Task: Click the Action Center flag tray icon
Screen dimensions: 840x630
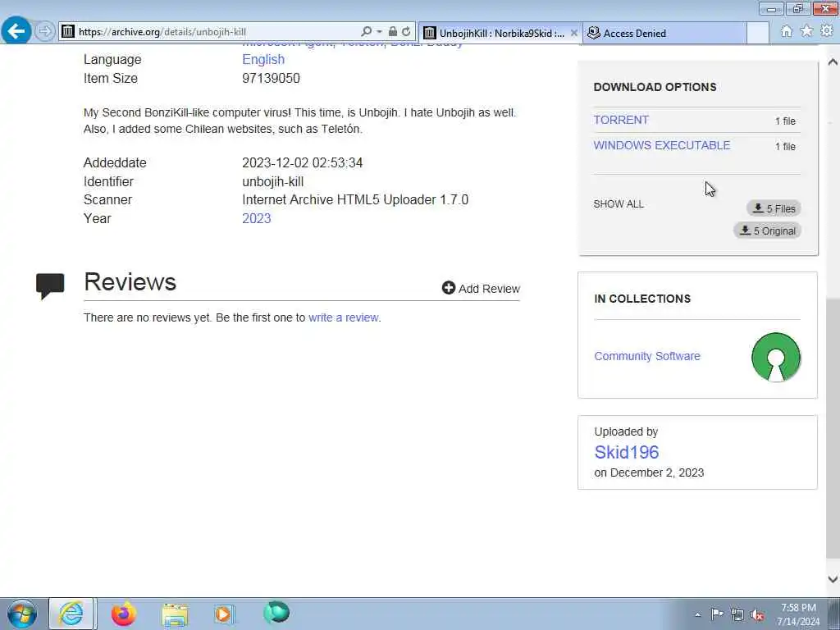Action: (x=717, y=614)
